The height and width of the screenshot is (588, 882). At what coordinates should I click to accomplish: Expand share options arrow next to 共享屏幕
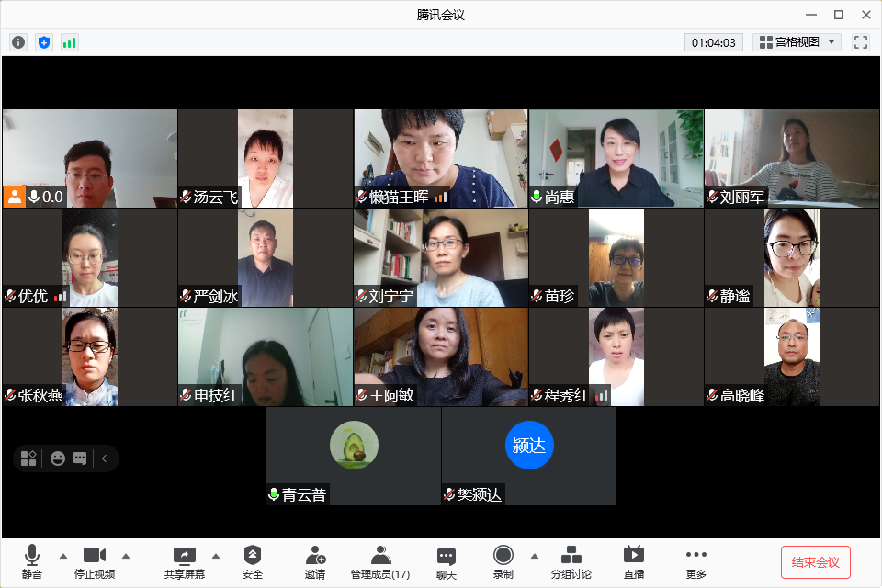[x=216, y=556]
